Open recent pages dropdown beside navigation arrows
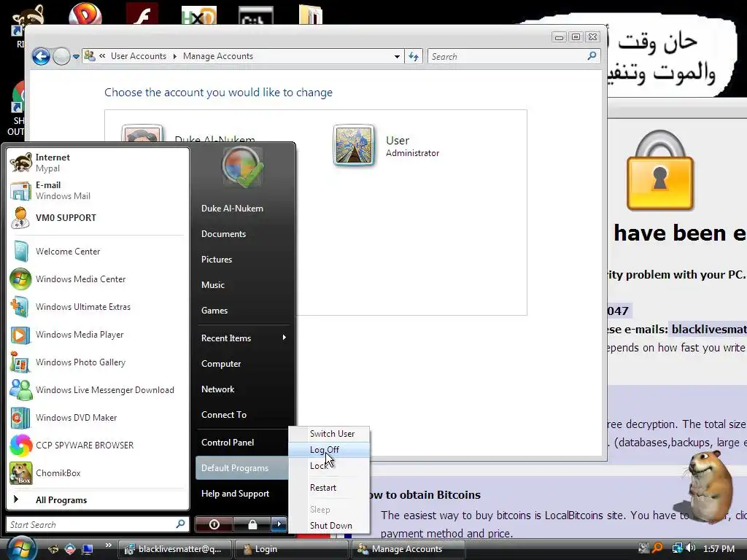The image size is (747, 560). 76,57
